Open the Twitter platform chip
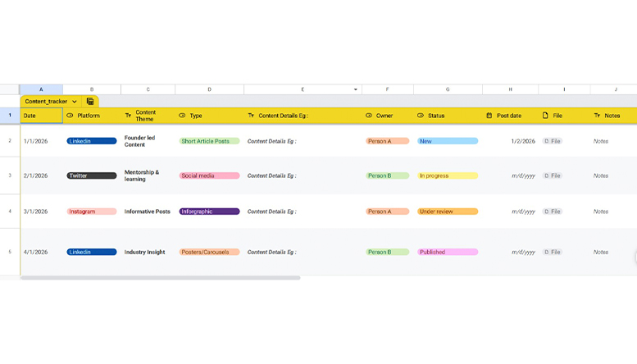Viewport: 637px width, 364px height. tap(92, 175)
